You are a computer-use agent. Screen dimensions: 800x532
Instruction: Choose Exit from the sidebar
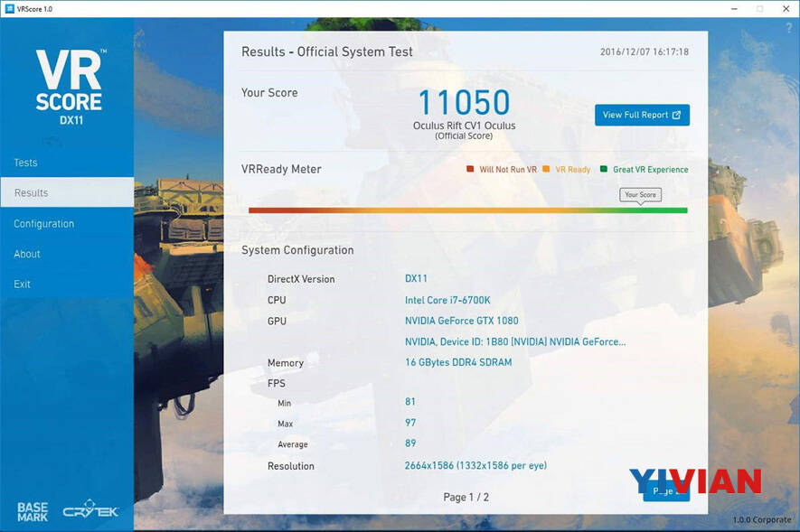[23, 285]
